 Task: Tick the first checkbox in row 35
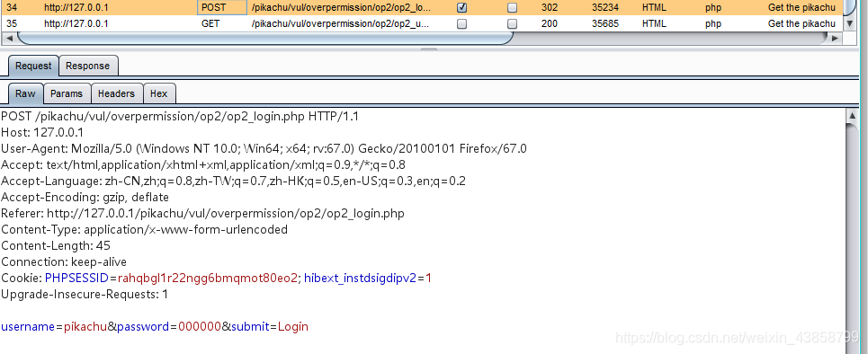pos(461,23)
